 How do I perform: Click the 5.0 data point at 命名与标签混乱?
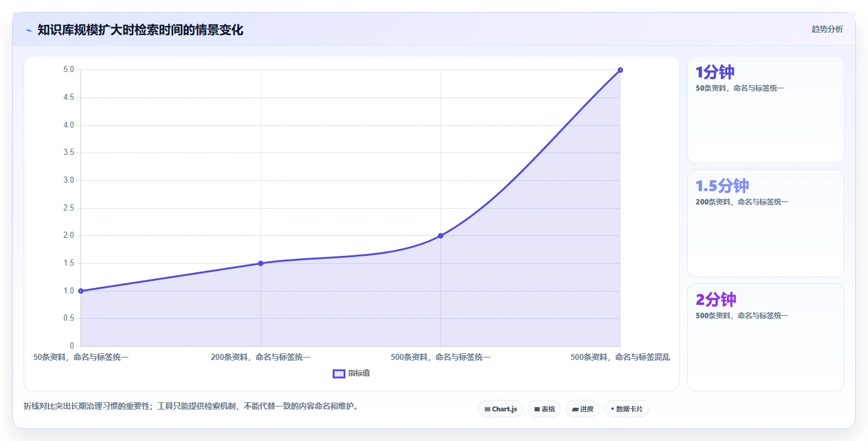click(x=620, y=70)
